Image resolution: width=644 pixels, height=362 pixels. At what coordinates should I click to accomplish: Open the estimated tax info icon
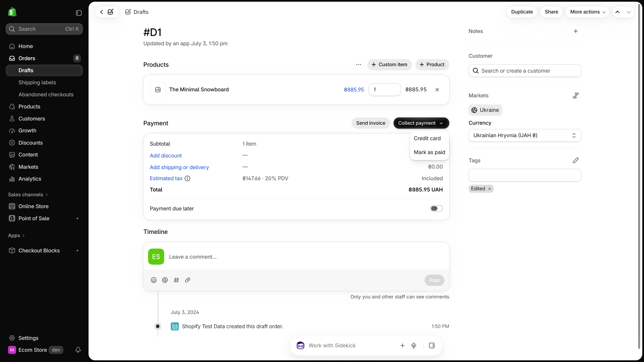[x=187, y=178]
